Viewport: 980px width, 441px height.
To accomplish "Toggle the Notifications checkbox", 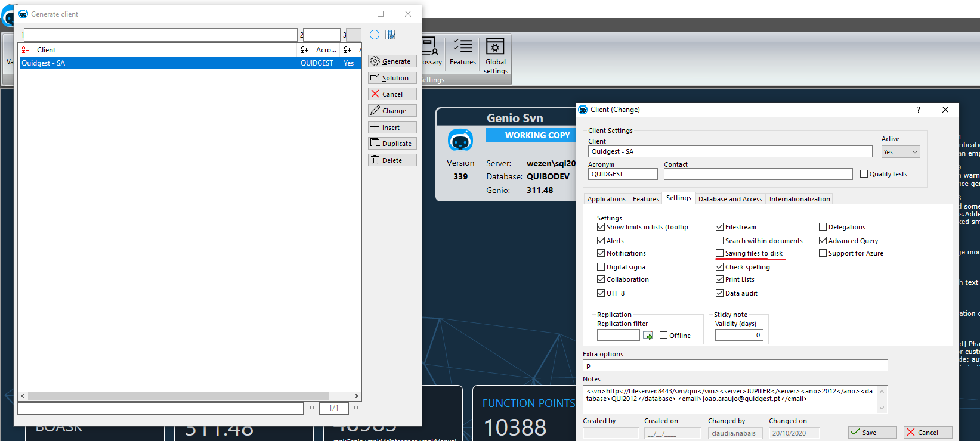I will pos(601,253).
